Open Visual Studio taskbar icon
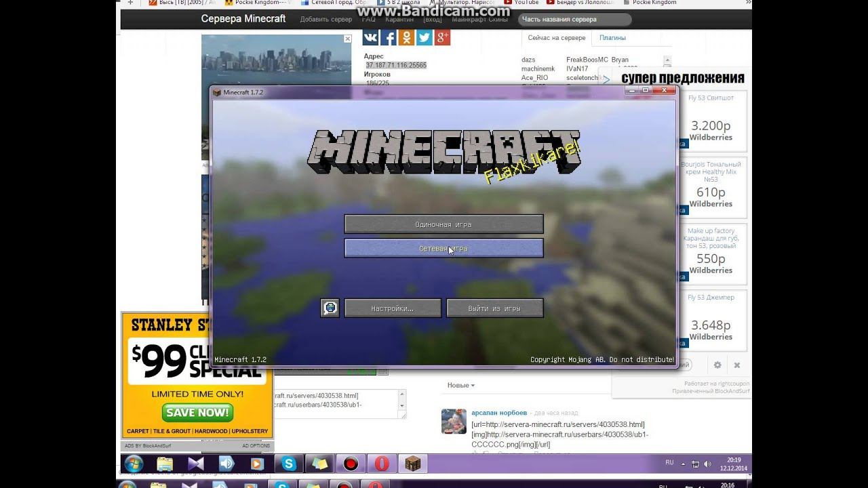This screenshot has width=868, height=488. (196, 464)
